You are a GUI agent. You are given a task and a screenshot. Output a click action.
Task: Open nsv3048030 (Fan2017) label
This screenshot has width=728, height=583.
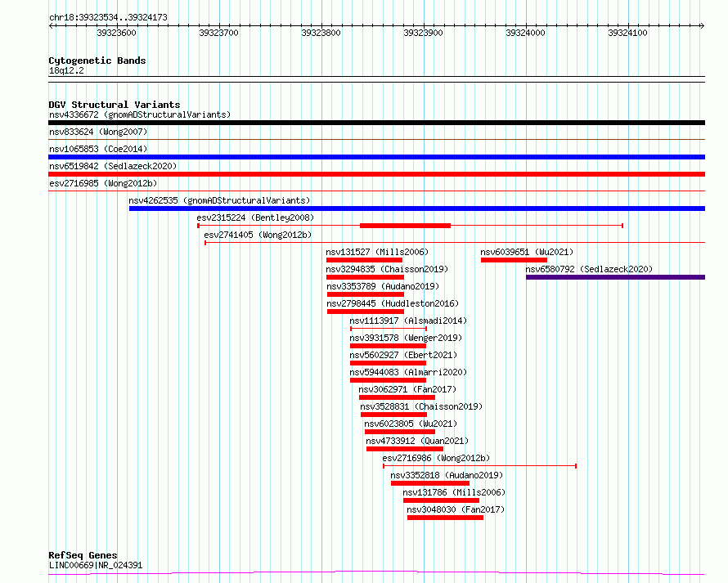tap(456, 509)
